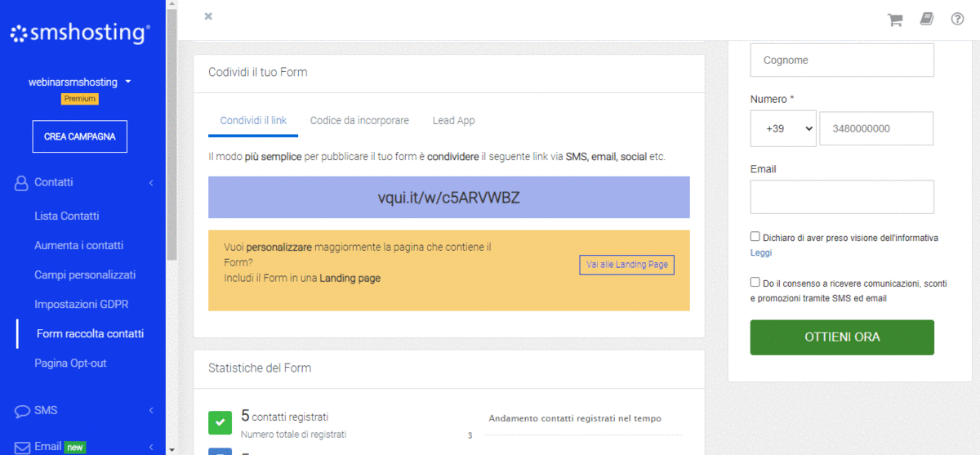Switch to the Codice da incorporare tab
Viewport: 980px width, 455px height.
[x=359, y=120]
